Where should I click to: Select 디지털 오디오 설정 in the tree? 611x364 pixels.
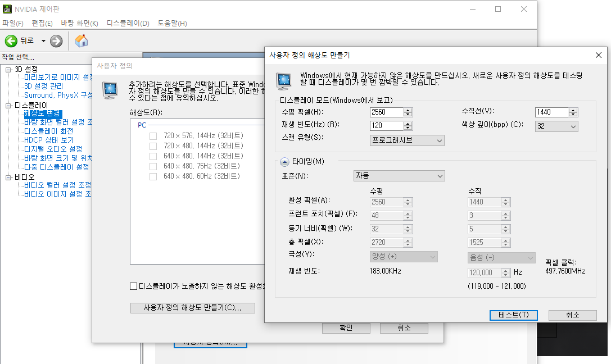point(53,149)
